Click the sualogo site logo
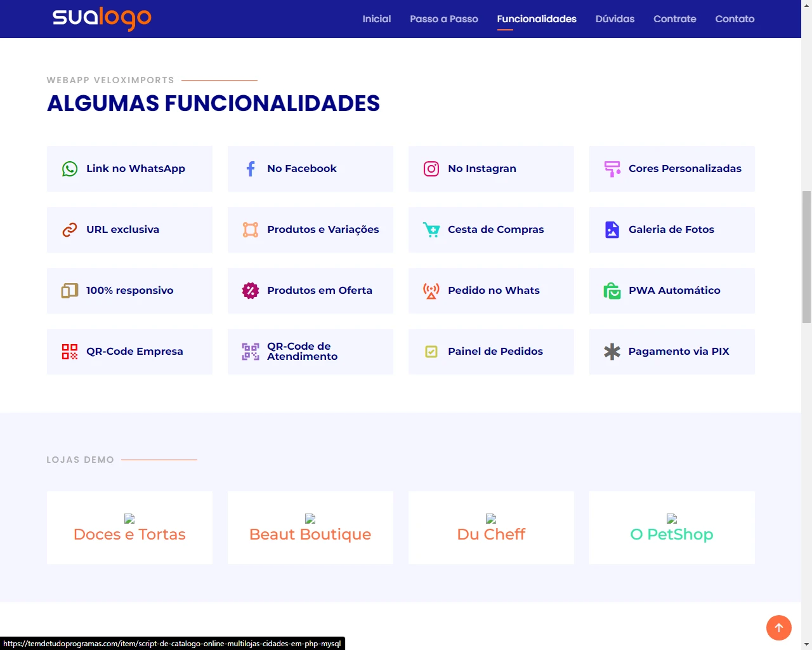 coord(101,18)
